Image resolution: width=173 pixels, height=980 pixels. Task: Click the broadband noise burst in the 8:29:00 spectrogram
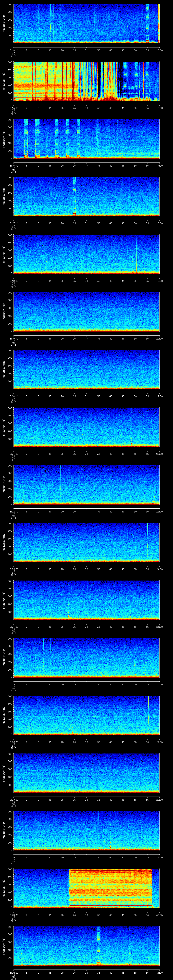click(x=111, y=888)
